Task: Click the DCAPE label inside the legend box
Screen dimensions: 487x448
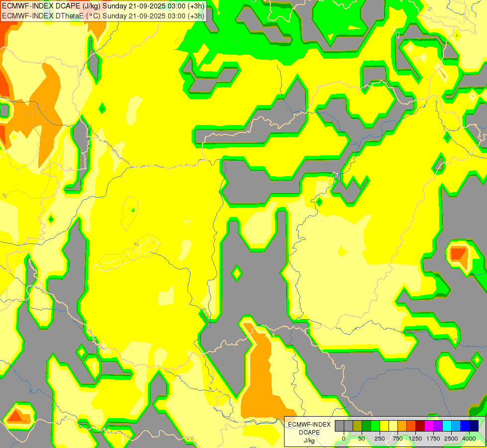Action: pos(309,433)
